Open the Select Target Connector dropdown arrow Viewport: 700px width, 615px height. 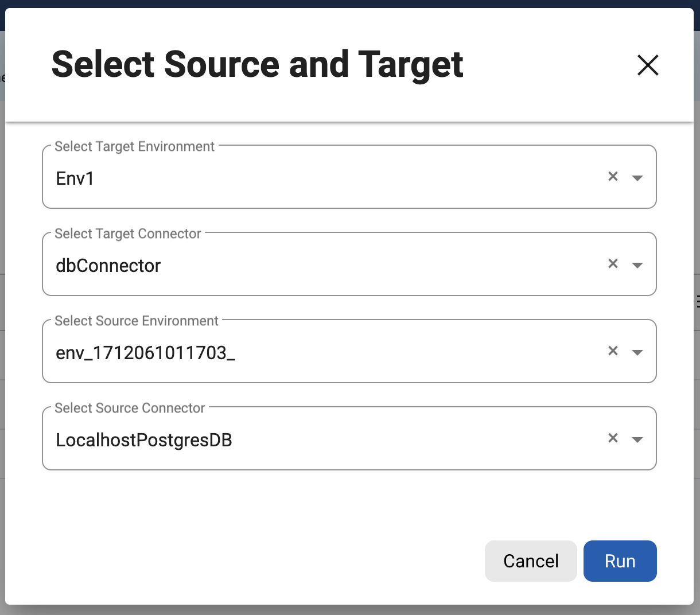[x=637, y=265]
